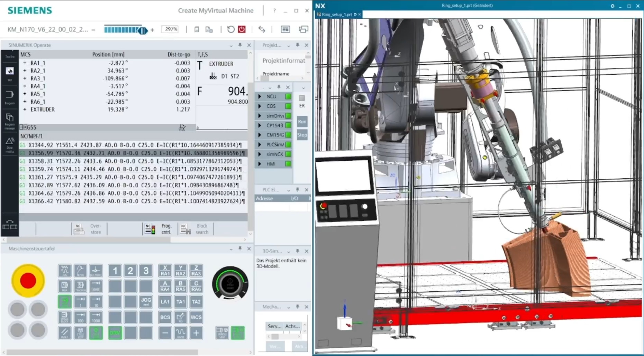Open Diagnostics in SINUMERIK sidebar
The height and width of the screenshot is (356, 644).
point(10,145)
